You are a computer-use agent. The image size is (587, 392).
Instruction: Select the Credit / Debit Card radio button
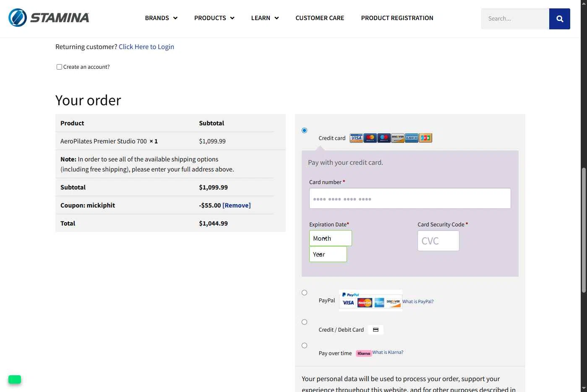point(305,322)
